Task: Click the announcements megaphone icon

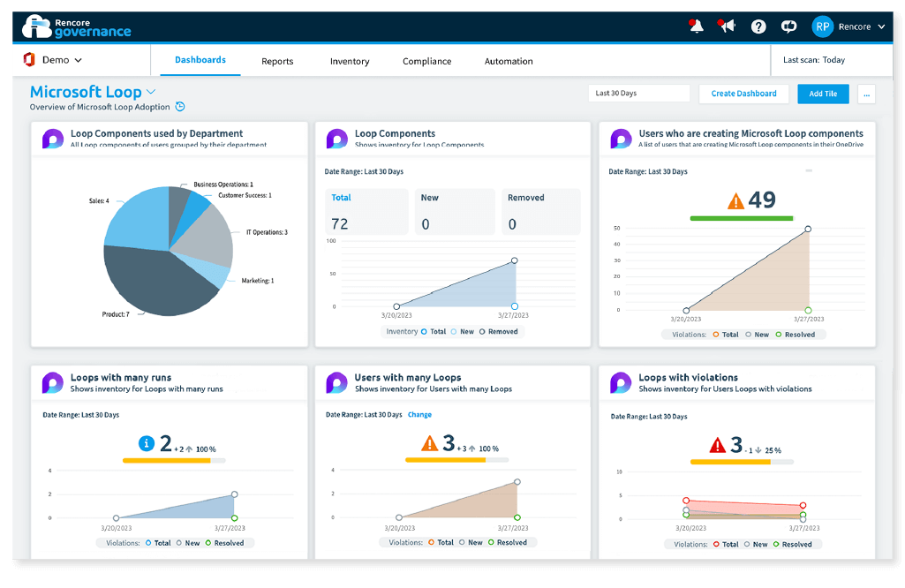Action: (727, 26)
